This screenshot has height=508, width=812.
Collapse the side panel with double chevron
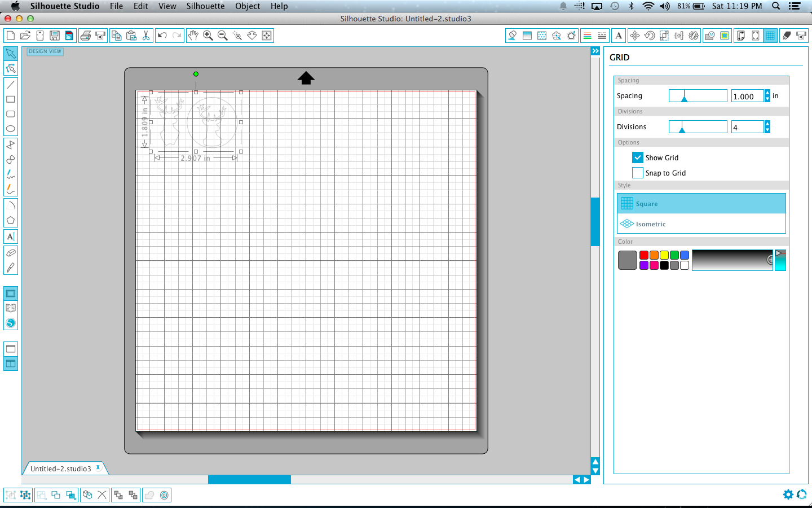coord(595,51)
